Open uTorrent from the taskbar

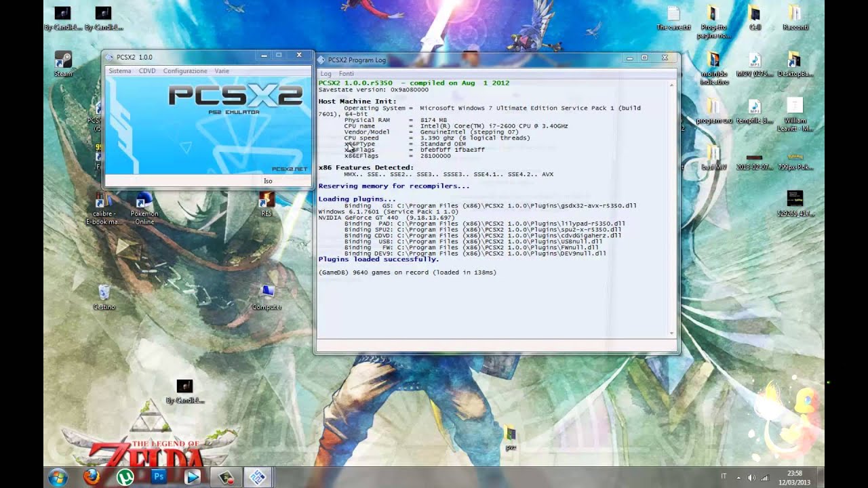(x=125, y=477)
